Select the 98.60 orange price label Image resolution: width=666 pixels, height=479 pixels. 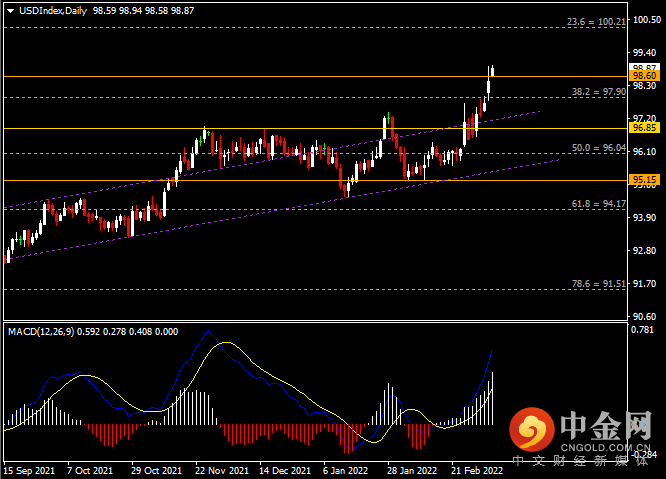pos(644,76)
